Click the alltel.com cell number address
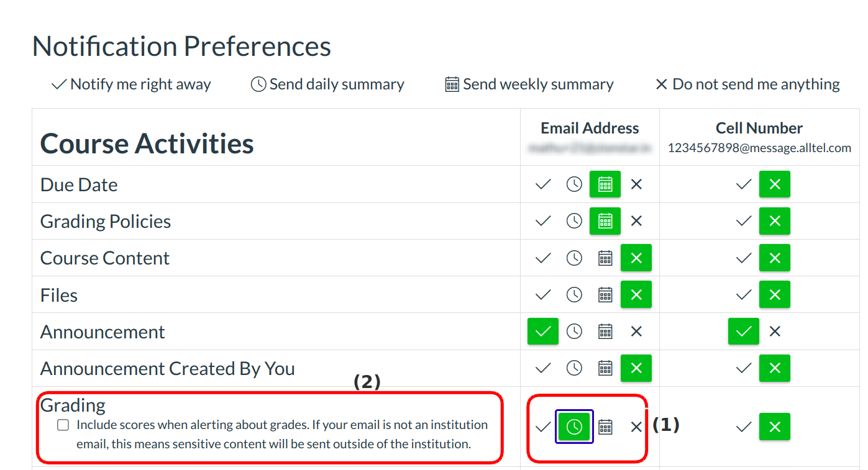Viewport: 868px width, 470px height. click(x=759, y=148)
